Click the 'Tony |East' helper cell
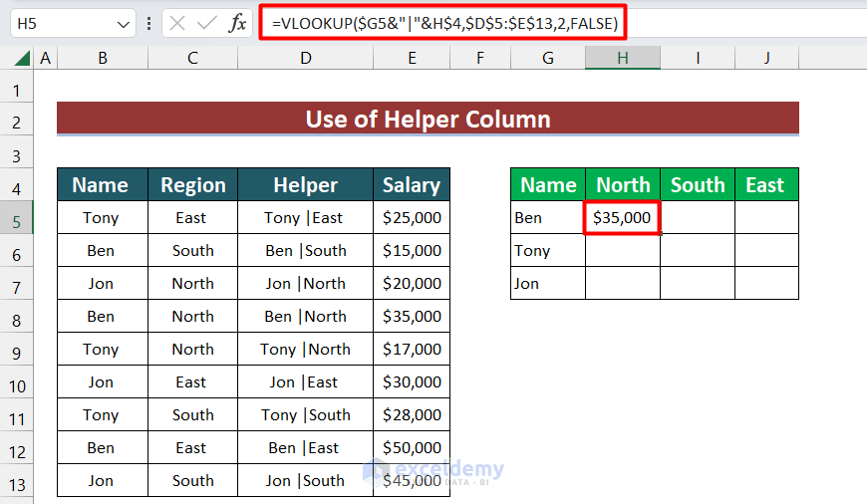Viewport: 867px width, 504px height. 305,217
